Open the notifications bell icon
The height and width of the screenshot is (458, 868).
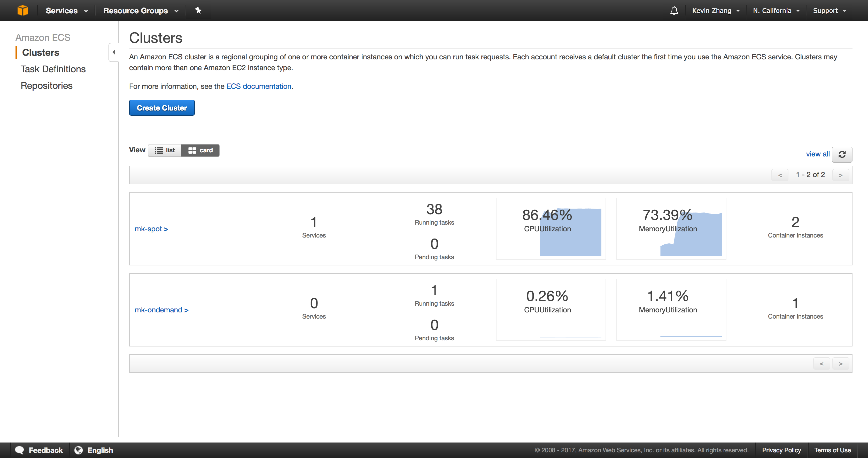point(674,11)
